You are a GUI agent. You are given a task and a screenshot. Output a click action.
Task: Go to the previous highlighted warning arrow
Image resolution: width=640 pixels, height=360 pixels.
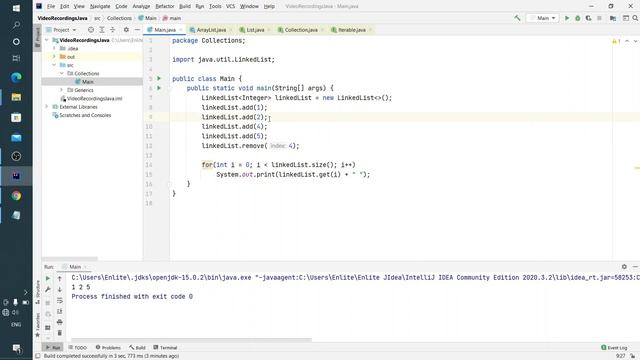click(x=627, y=41)
